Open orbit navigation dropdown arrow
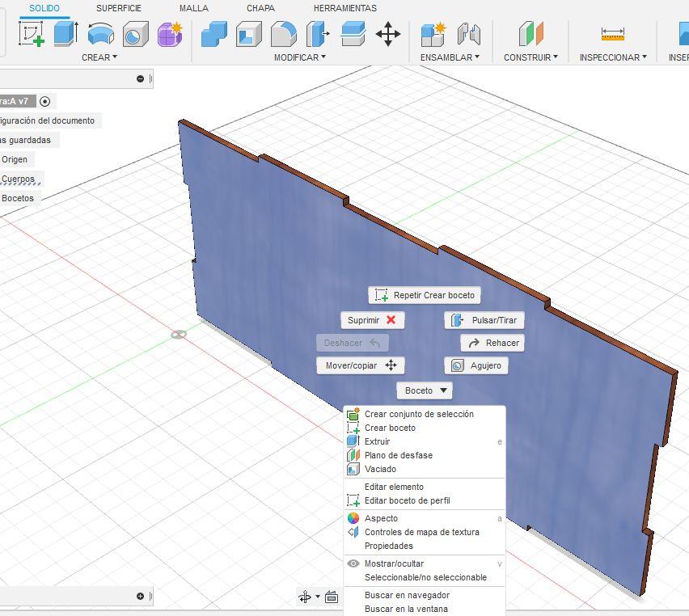Viewport: 689px width, 616px height. tap(318, 597)
